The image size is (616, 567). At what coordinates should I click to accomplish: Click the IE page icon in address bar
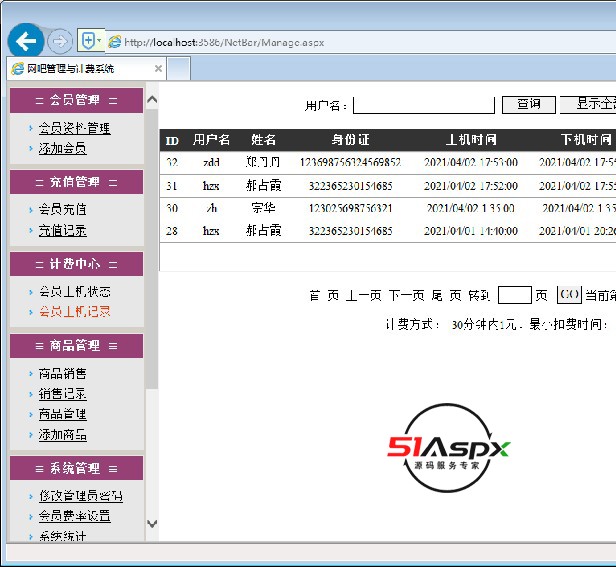coord(115,43)
